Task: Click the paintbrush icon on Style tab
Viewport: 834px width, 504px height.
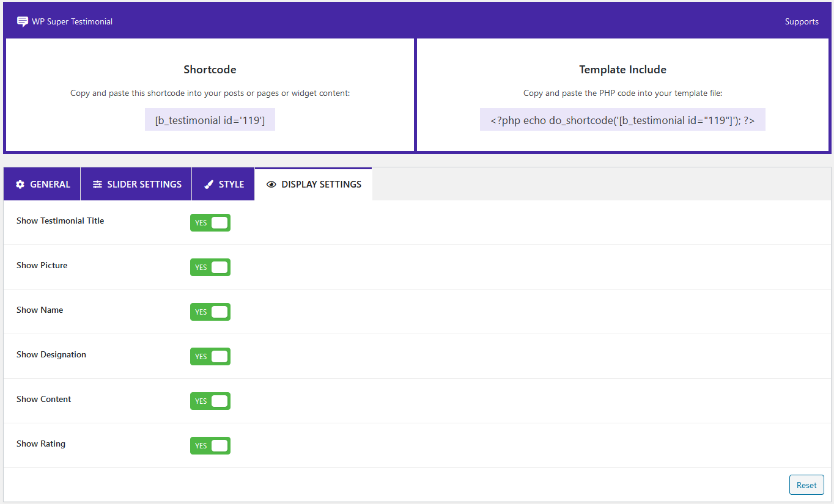Action: [x=208, y=184]
